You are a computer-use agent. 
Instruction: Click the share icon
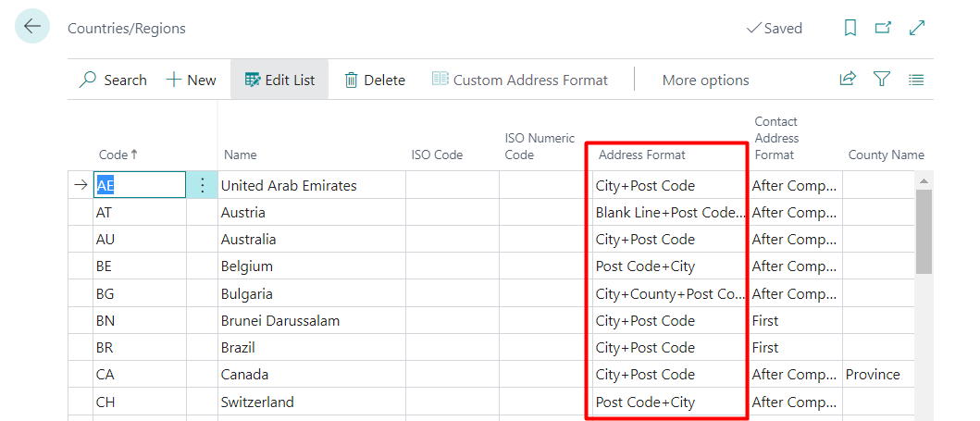point(847,80)
